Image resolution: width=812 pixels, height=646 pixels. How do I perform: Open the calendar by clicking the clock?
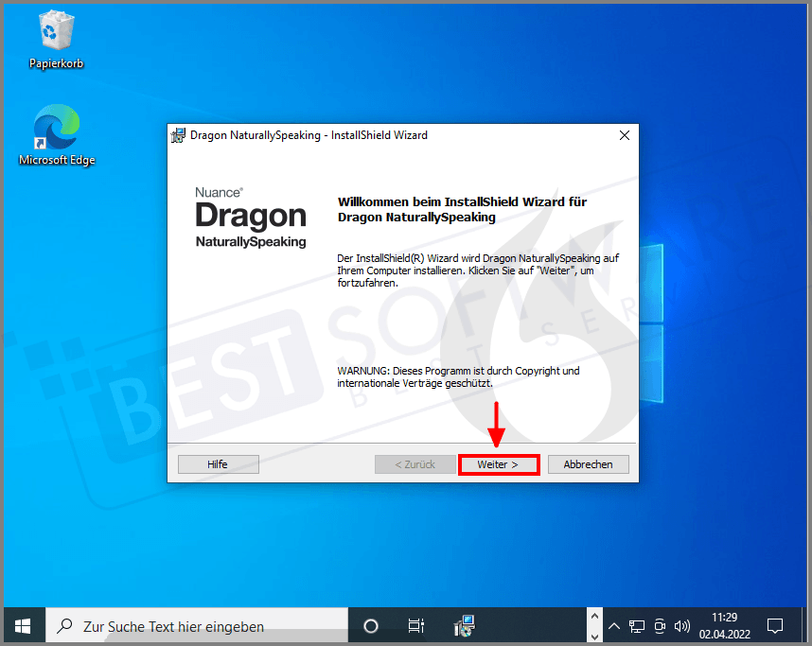pos(723,626)
